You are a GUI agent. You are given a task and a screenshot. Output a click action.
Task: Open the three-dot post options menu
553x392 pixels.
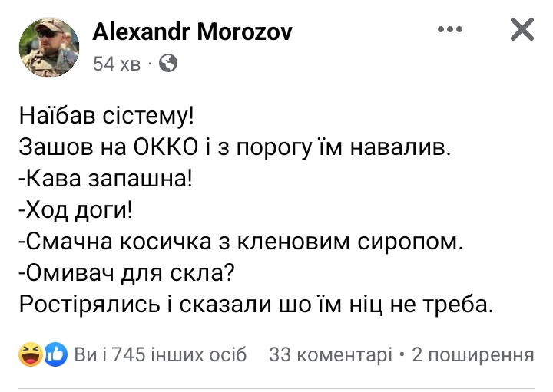pyautogui.click(x=451, y=30)
